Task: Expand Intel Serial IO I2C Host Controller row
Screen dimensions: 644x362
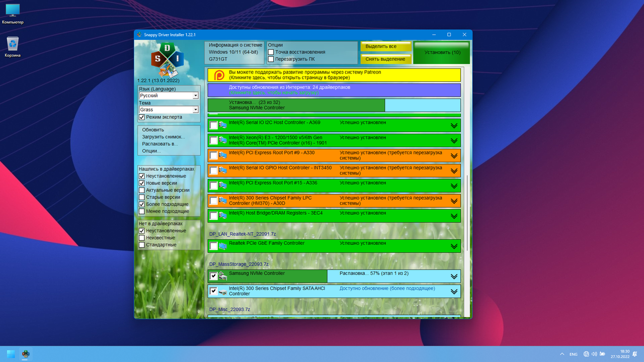Action: 454,126
